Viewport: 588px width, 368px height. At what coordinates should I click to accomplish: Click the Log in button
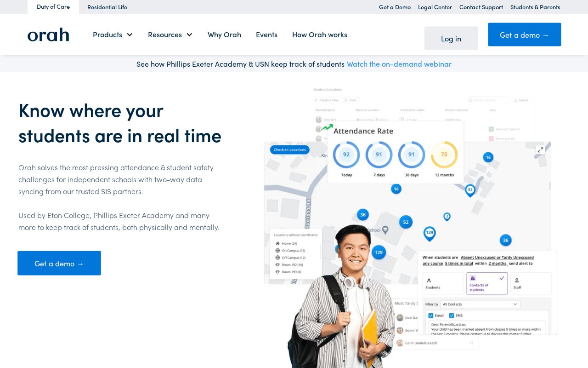(451, 38)
